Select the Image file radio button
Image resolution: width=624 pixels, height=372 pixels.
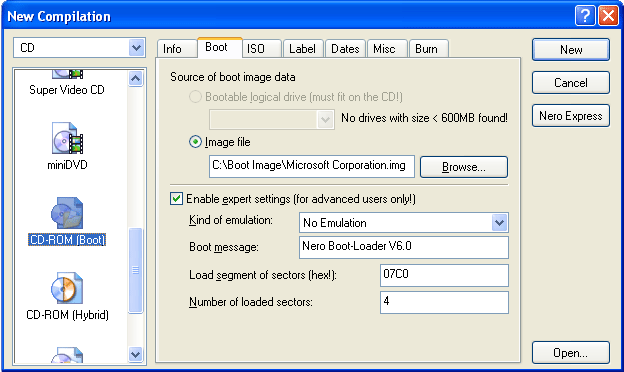195,142
